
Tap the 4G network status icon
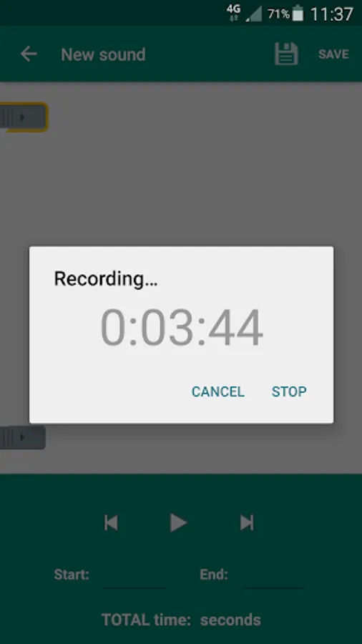click(233, 13)
